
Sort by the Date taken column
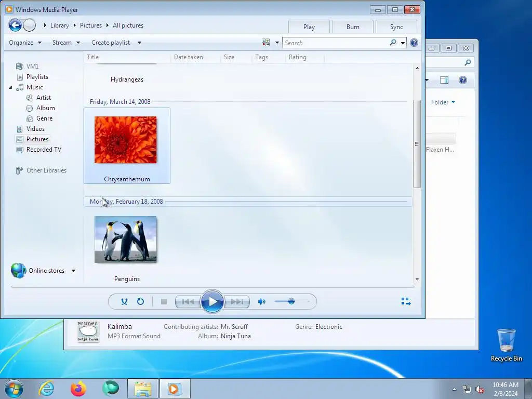click(196, 57)
